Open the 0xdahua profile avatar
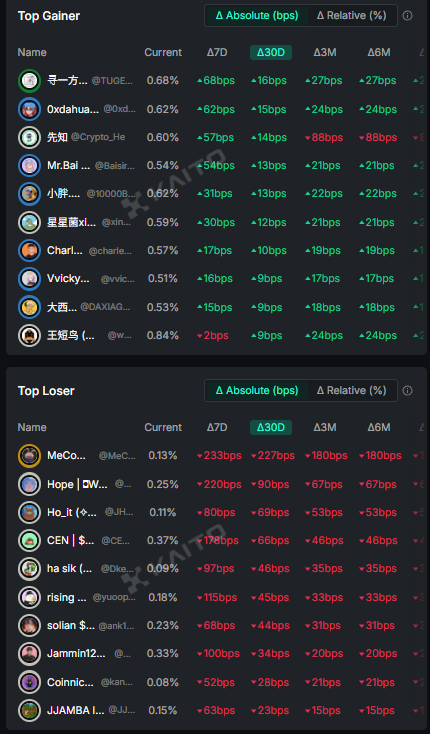 pos(29,109)
